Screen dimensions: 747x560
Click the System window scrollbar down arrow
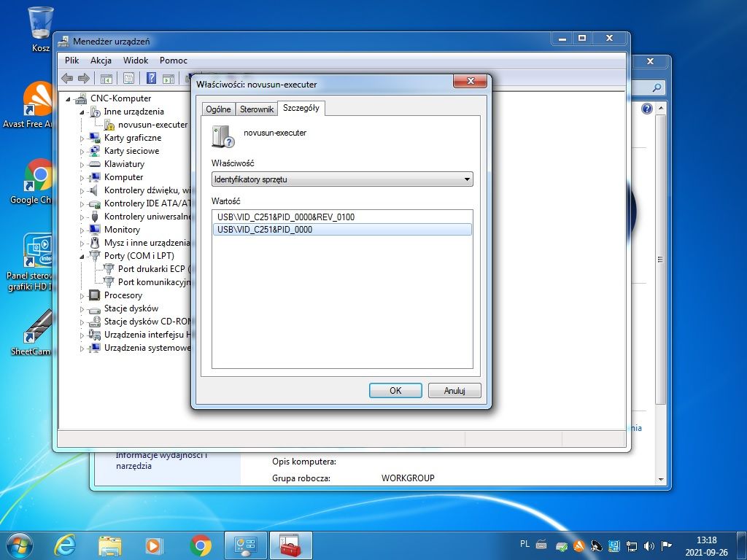[x=661, y=479]
